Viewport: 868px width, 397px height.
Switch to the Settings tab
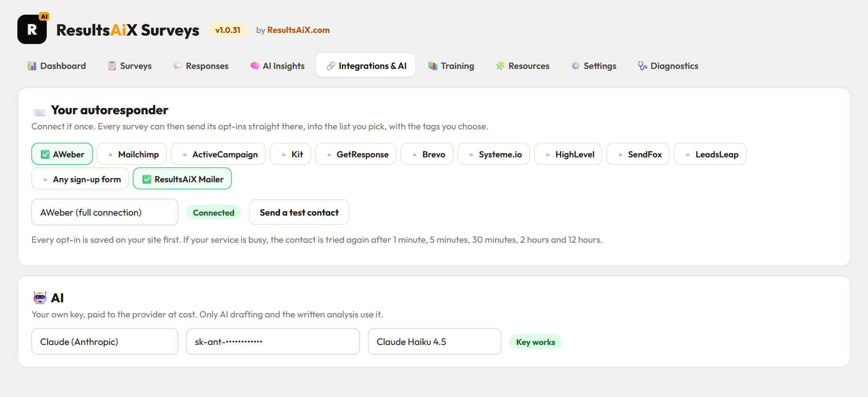coord(593,66)
